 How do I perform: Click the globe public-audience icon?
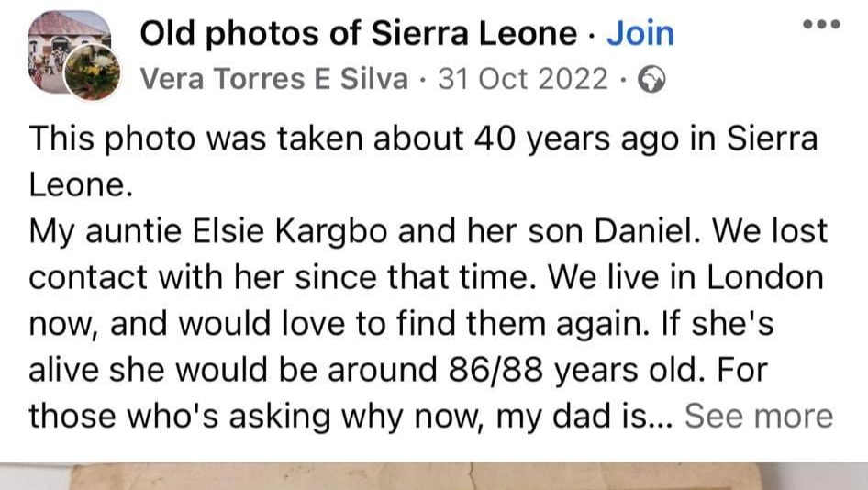651,79
